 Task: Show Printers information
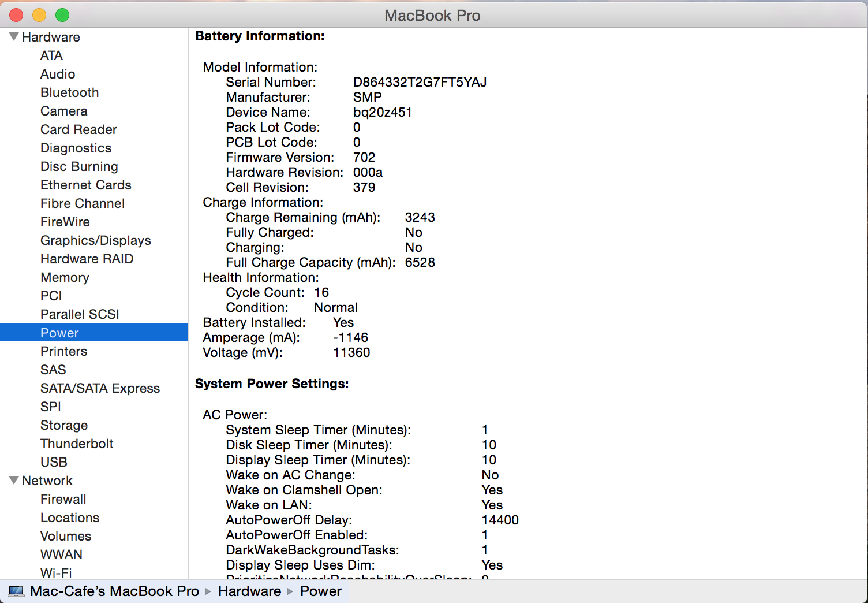63,351
